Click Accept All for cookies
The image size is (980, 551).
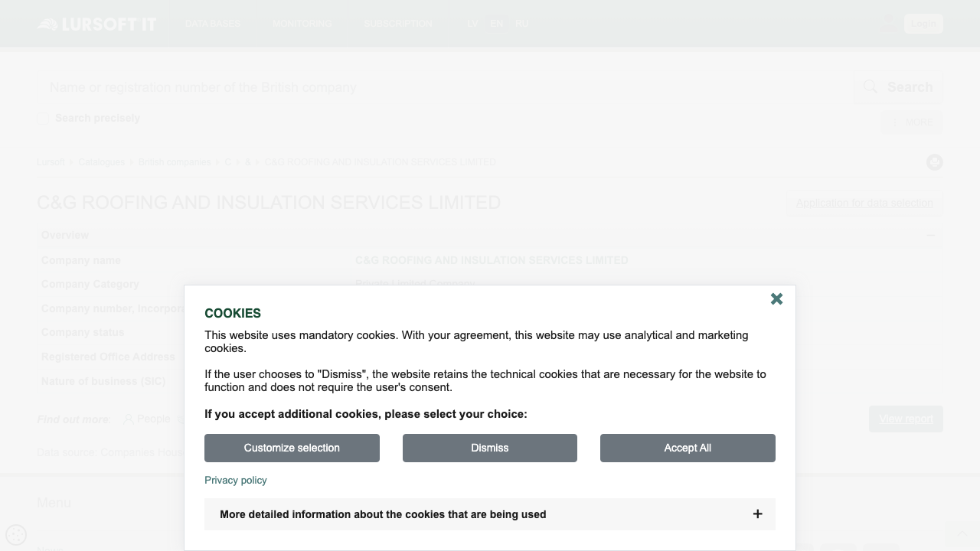687,448
